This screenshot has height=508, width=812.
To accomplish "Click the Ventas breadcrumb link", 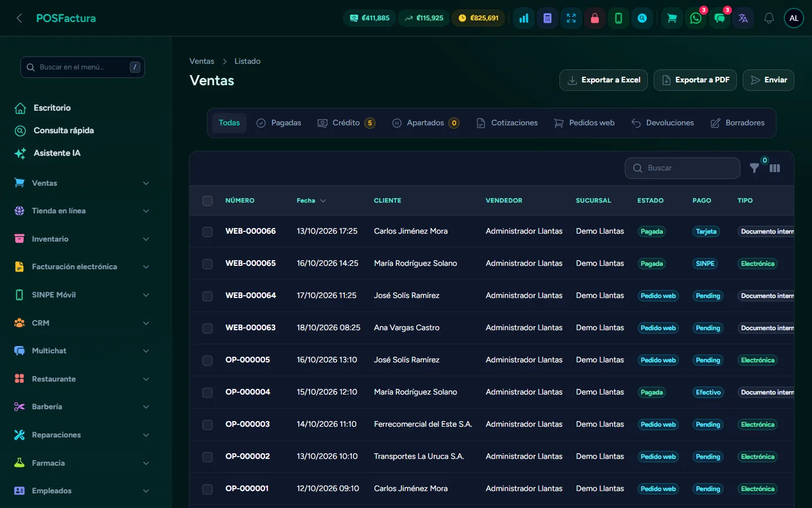I will [202, 61].
